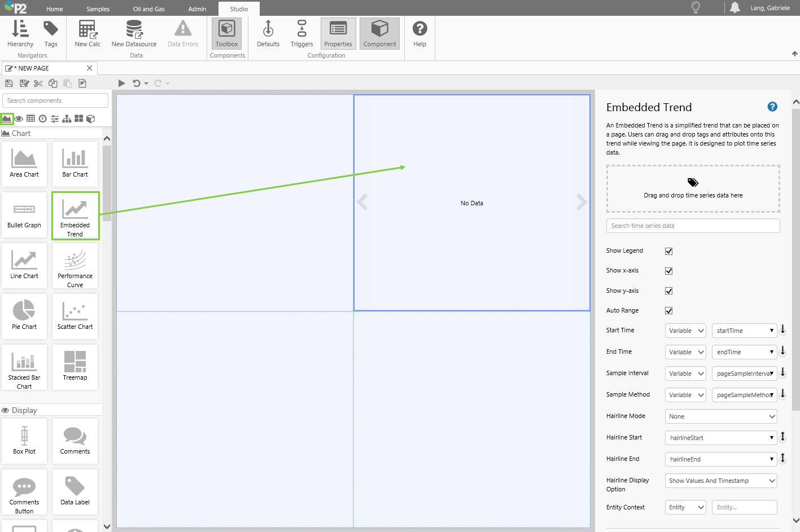The height and width of the screenshot is (532, 800).
Task: Click the Properties button
Action: point(338,33)
